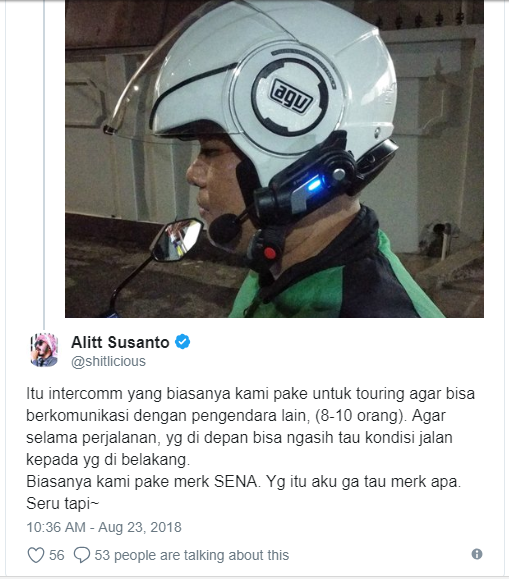Click the blue LED intercom in the photo
The width and height of the screenshot is (509, 579).
(x=314, y=185)
